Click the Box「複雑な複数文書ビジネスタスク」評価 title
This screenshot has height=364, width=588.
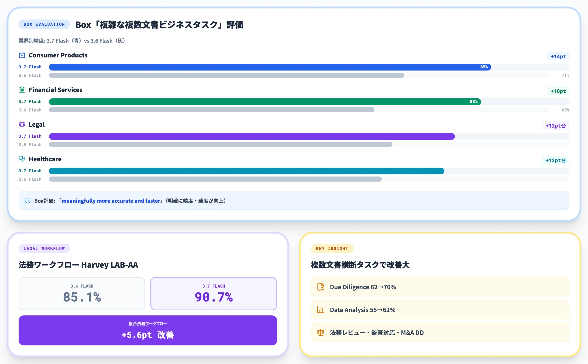pos(159,24)
